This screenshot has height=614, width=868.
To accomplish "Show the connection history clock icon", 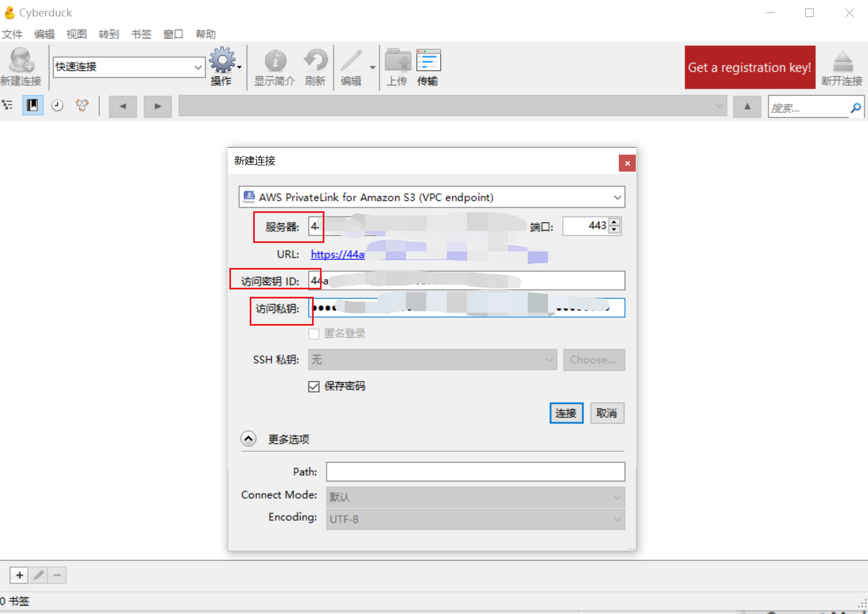I will tap(57, 105).
